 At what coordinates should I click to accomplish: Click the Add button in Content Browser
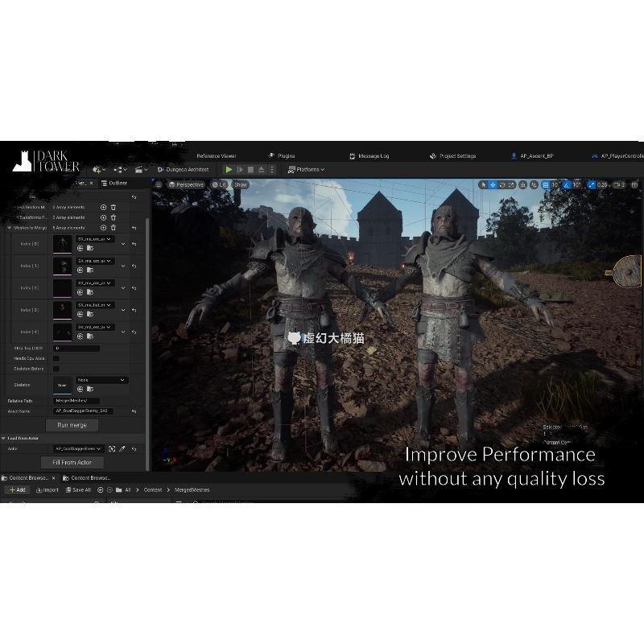[17, 490]
